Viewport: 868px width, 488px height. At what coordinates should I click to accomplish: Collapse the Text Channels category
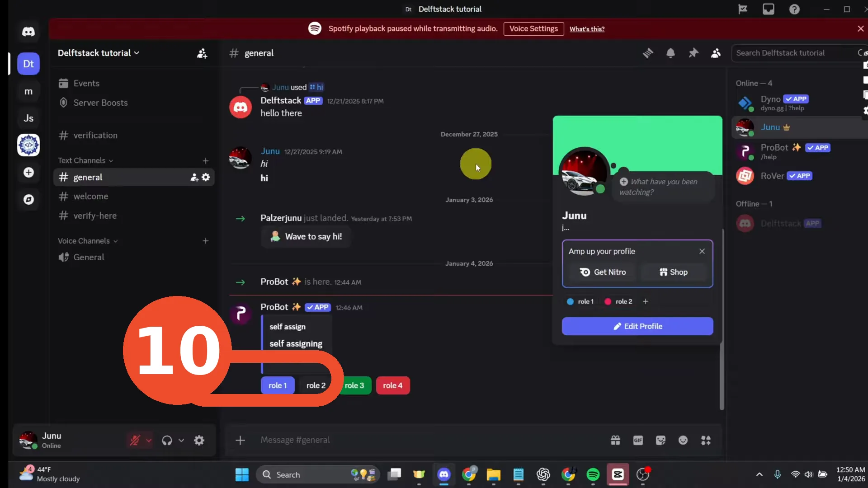coord(85,160)
